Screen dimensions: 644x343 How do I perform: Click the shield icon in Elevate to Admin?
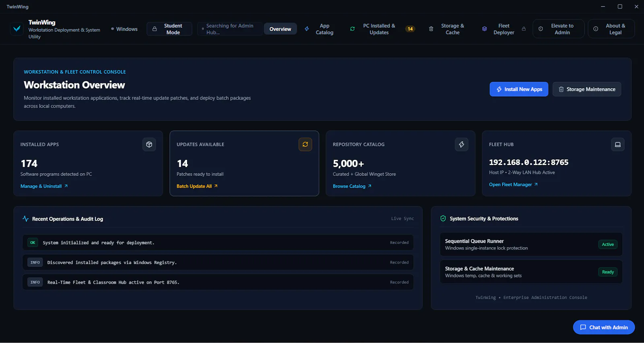[541, 29]
